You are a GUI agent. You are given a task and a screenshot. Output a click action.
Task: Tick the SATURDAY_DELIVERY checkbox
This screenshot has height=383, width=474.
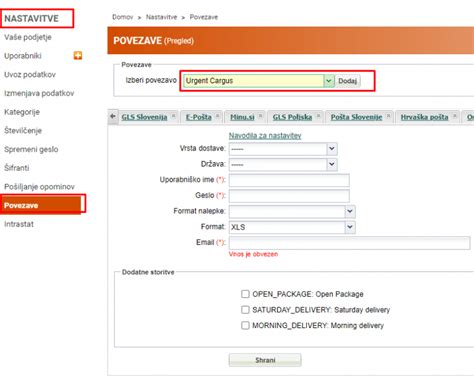pyautogui.click(x=245, y=310)
